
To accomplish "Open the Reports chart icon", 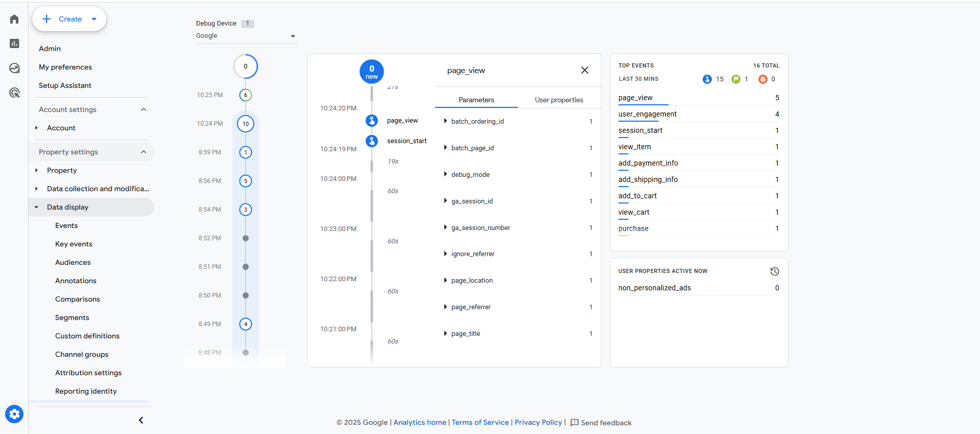I will click(x=14, y=44).
